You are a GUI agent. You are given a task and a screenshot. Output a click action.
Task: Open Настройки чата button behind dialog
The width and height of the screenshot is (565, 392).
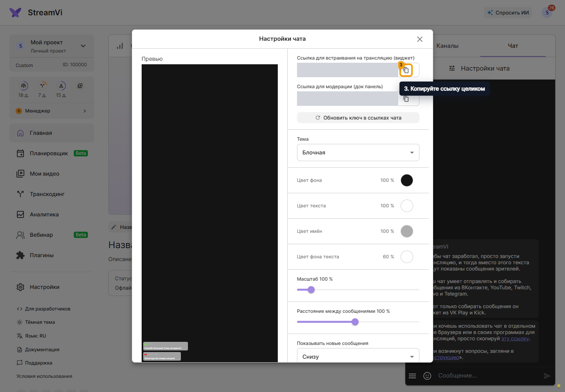(479, 68)
